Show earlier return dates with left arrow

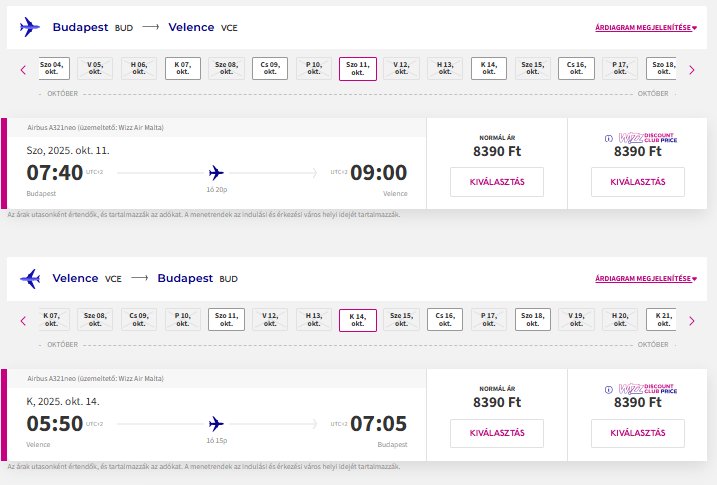pos(23,320)
